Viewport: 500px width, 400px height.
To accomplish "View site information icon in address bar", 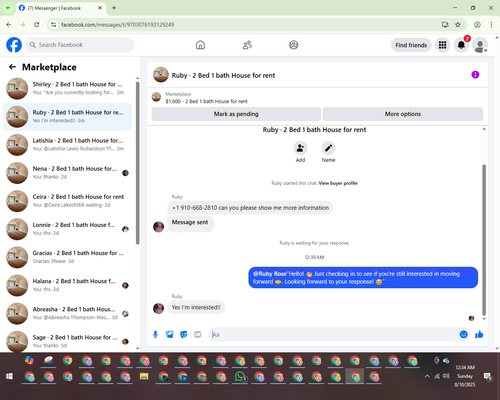I will [x=54, y=25].
